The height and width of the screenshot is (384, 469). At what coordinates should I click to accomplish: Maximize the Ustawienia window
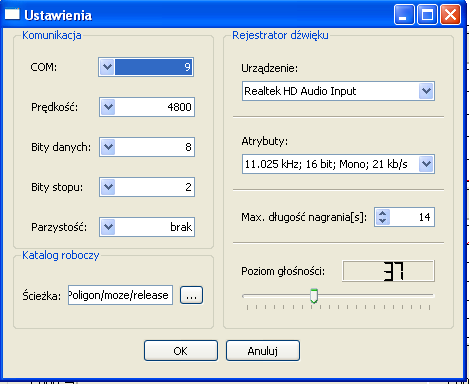427,15
